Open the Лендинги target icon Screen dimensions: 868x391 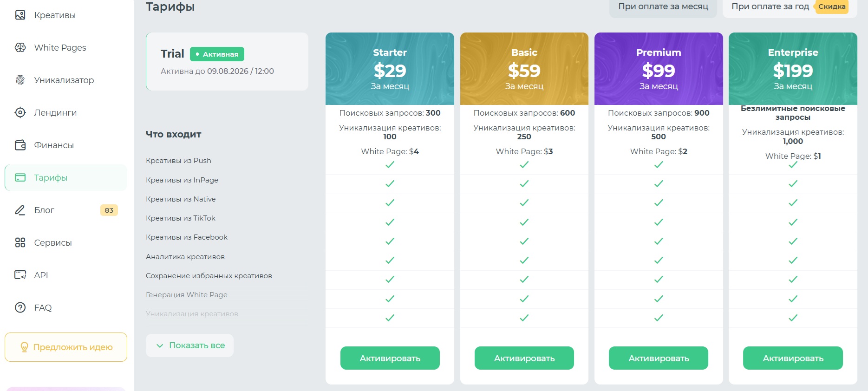point(20,112)
